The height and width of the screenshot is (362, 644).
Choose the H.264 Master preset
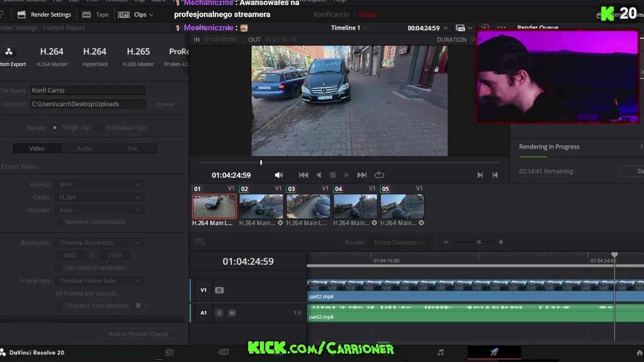[52, 57]
